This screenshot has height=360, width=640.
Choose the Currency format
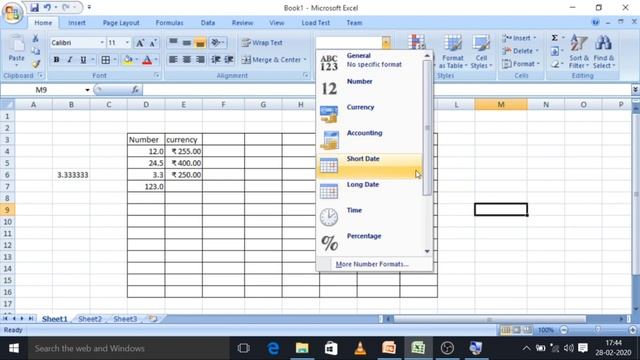coord(369,115)
